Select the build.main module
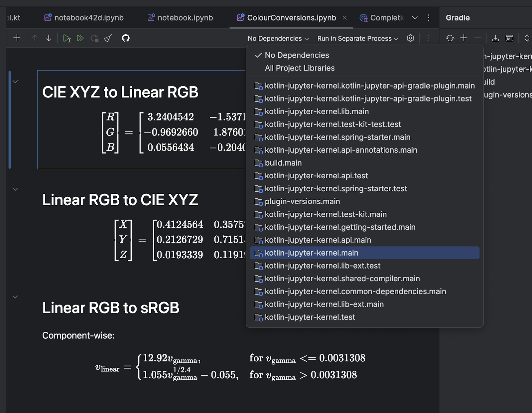 click(x=364, y=163)
